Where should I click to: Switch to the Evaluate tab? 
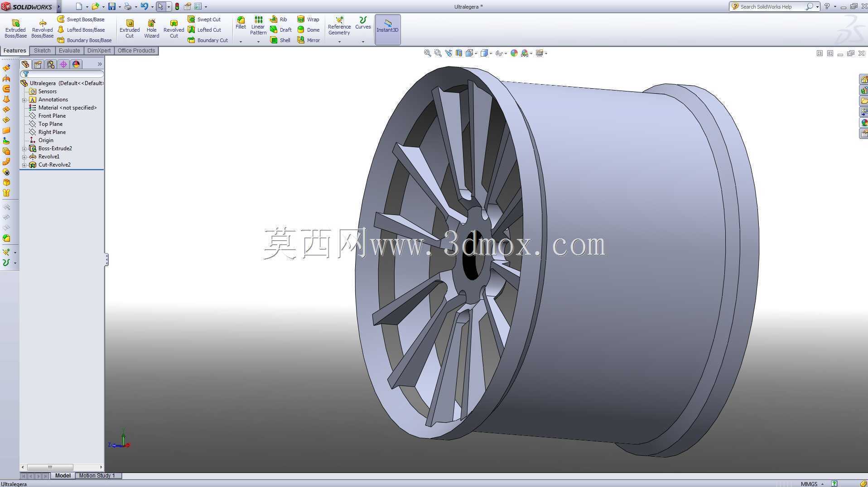69,51
